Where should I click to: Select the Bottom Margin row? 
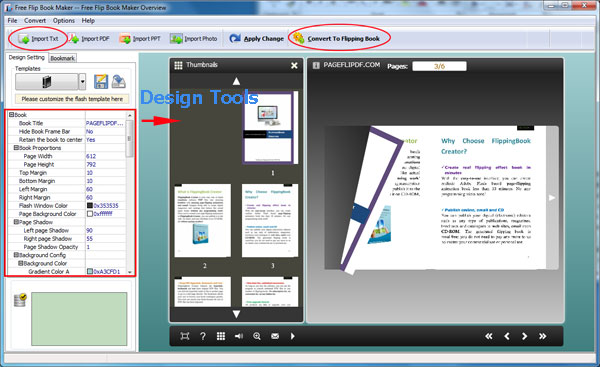tap(67, 181)
